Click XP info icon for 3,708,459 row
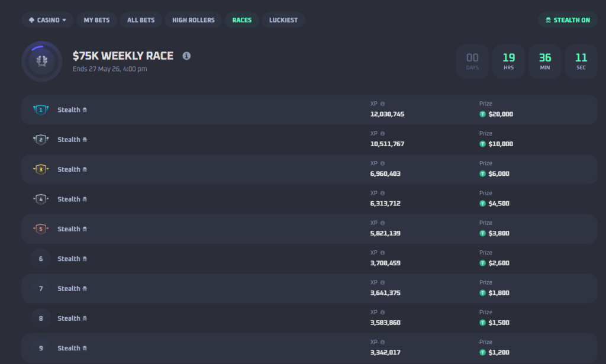 click(383, 252)
